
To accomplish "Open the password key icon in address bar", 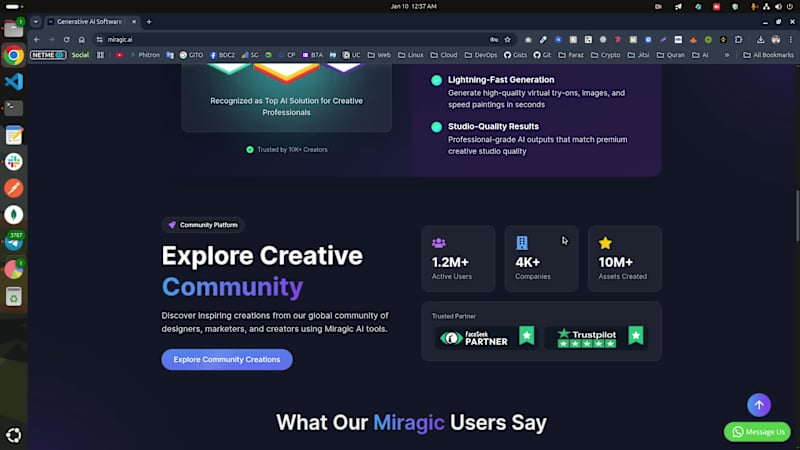I will coord(494,40).
